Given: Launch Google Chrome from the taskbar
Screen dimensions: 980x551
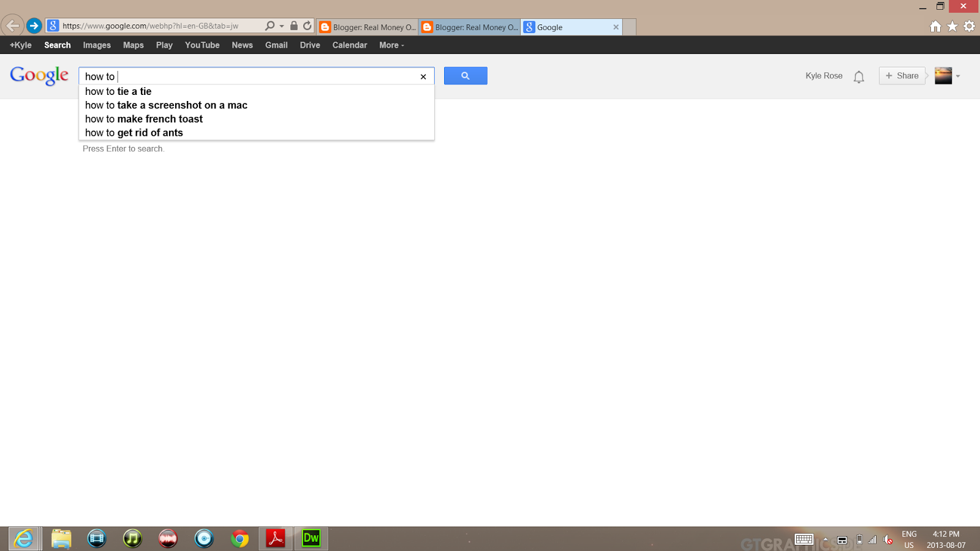Looking at the screenshot, I should point(239,539).
